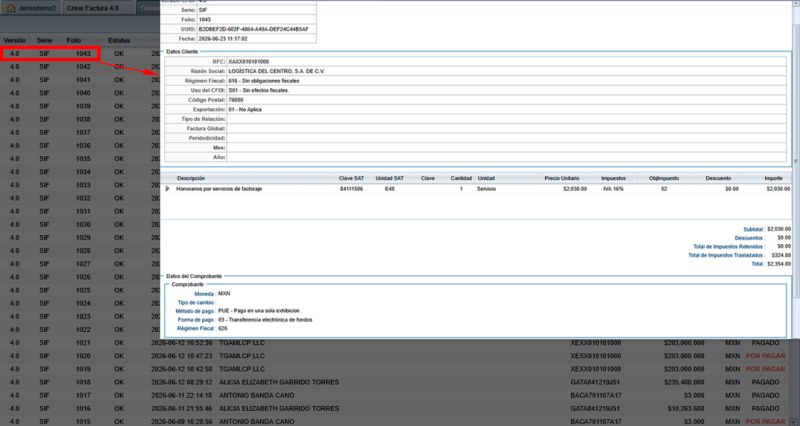The width and height of the screenshot is (800, 426).
Task: Click Método de pago PUE value
Action: [x=259, y=311]
